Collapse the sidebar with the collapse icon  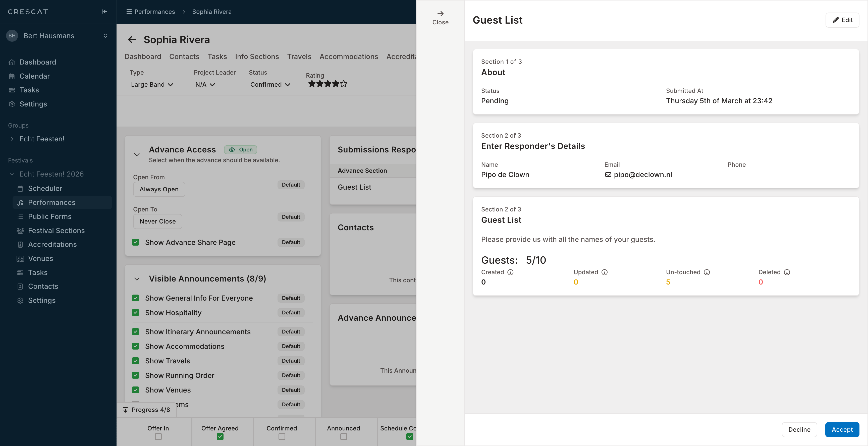(x=104, y=12)
